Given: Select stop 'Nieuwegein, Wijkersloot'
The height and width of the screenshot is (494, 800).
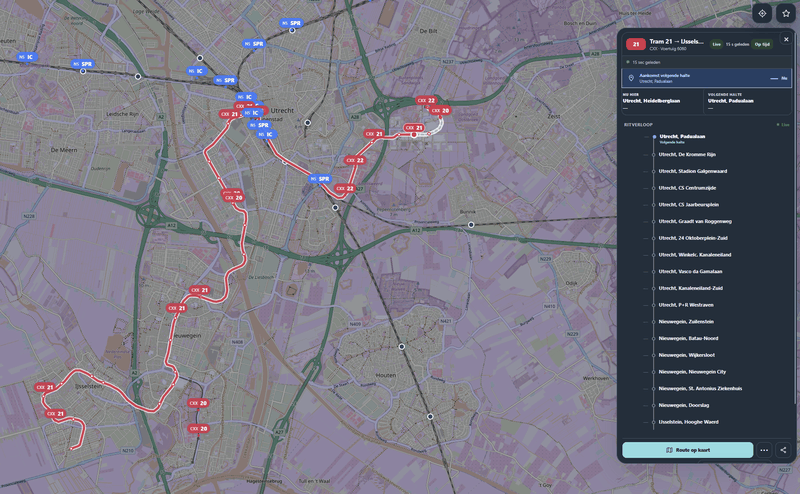Looking at the screenshot, I should 686,355.
